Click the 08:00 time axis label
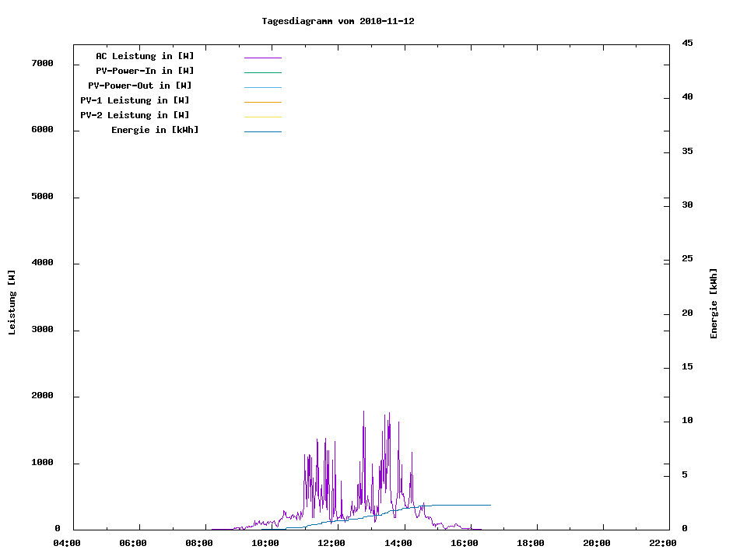747x560 pixels. coord(199,543)
